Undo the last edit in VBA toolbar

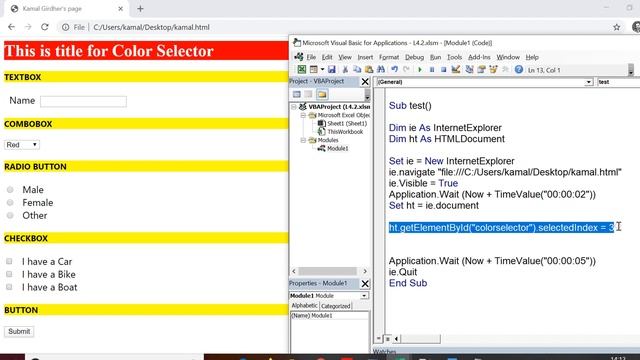[x=394, y=70]
